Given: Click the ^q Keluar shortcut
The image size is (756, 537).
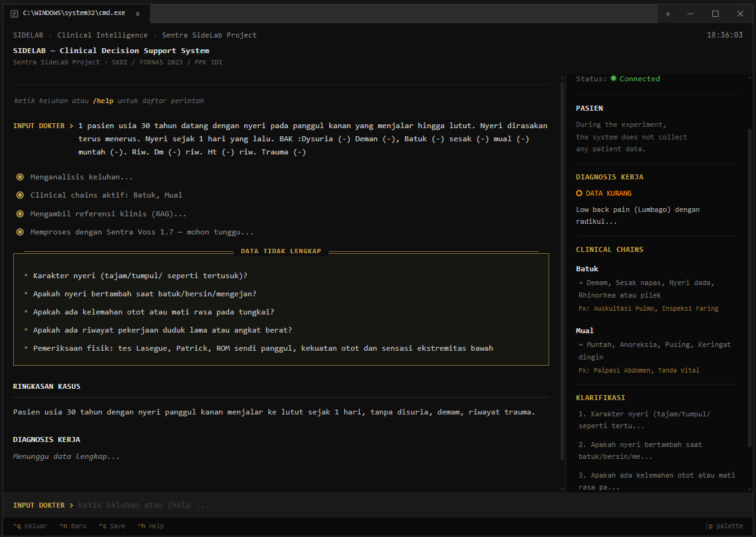Looking at the screenshot, I should pos(30,526).
